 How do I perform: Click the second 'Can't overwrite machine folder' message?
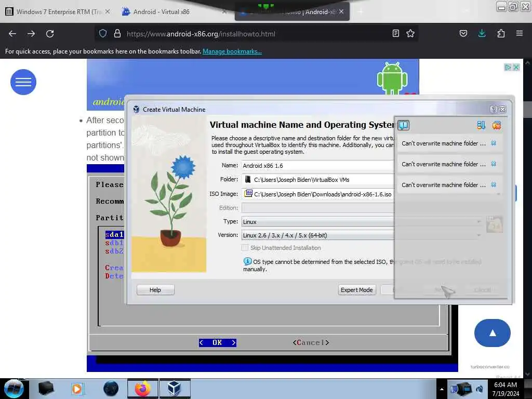[x=444, y=164]
